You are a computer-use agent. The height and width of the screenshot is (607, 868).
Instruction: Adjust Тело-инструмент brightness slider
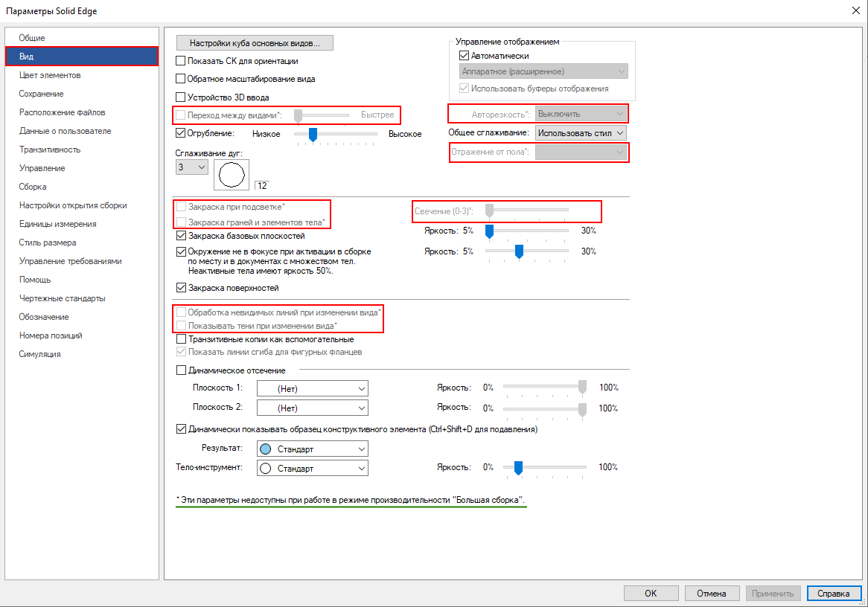tap(518, 468)
